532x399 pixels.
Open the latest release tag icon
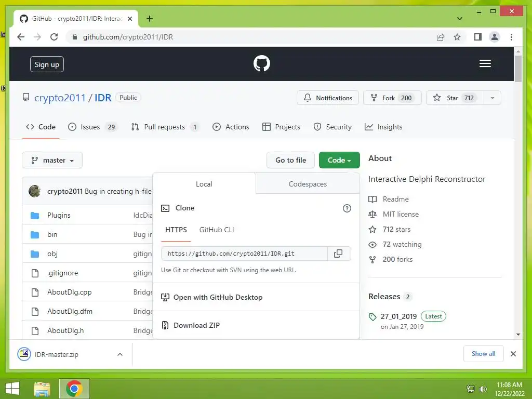tap(373, 317)
